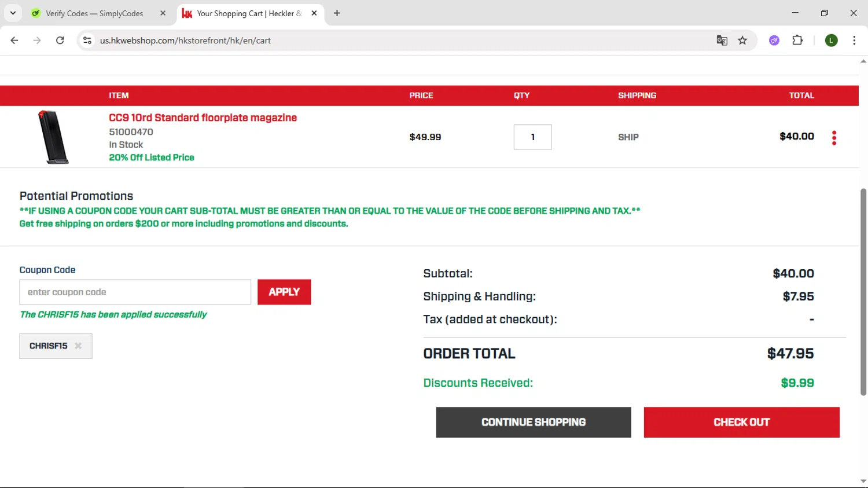Open the Chrome profile avatar L

coord(831,41)
